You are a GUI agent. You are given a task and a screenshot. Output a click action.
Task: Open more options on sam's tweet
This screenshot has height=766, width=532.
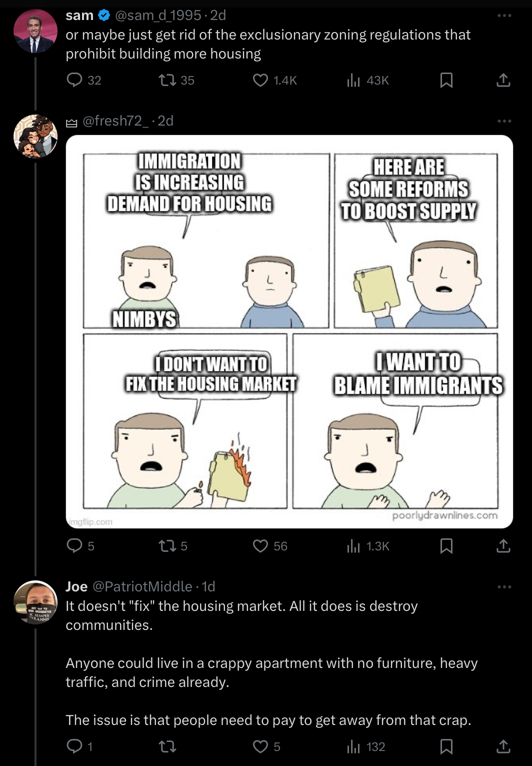tap(504, 16)
